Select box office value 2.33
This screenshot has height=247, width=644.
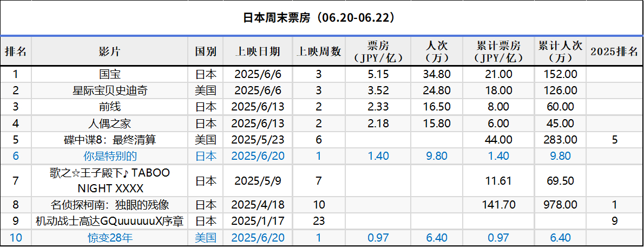[378, 107]
